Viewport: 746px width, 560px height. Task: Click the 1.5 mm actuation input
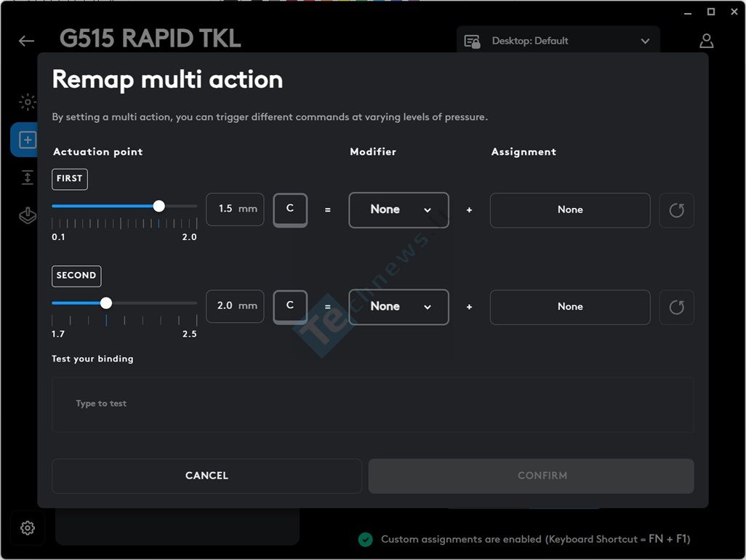coord(234,209)
